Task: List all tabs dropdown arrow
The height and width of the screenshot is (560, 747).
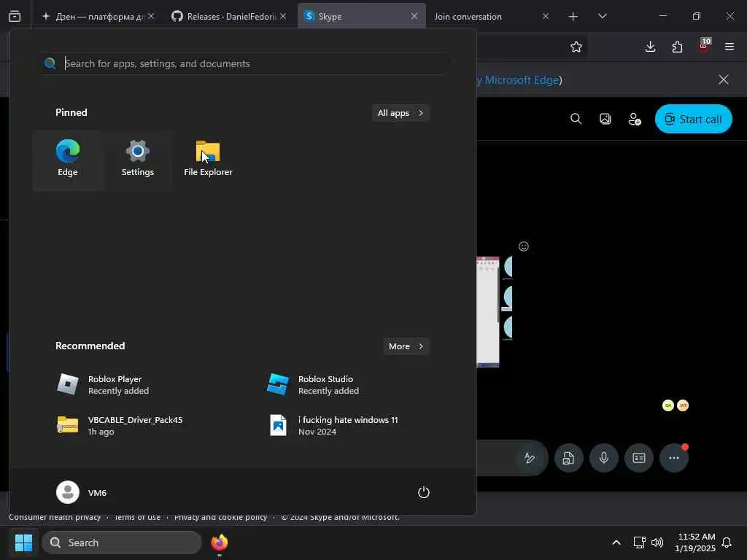Action: coord(602,16)
